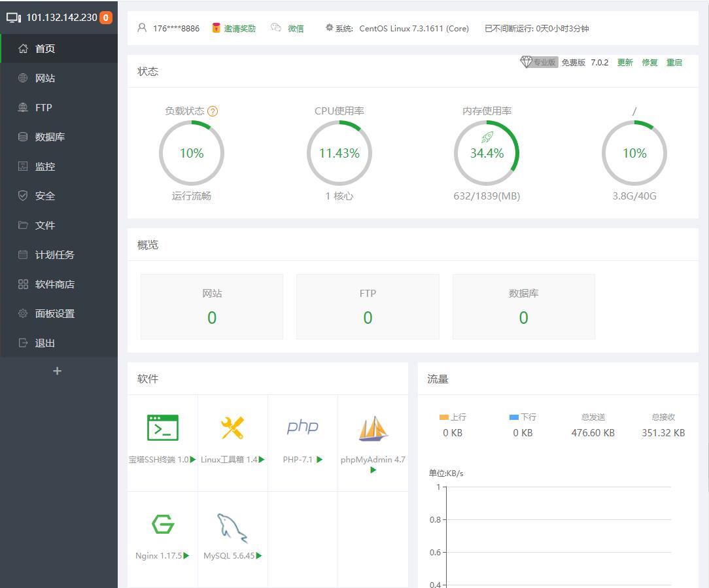Click the 3.8G/40G disk text
This screenshot has width=709, height=588.
634,196
